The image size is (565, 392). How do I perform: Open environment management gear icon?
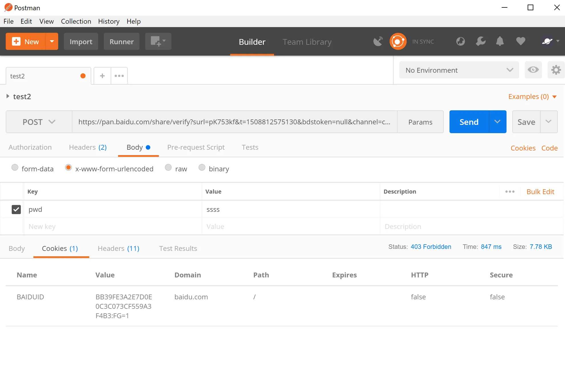pos(556,70)
